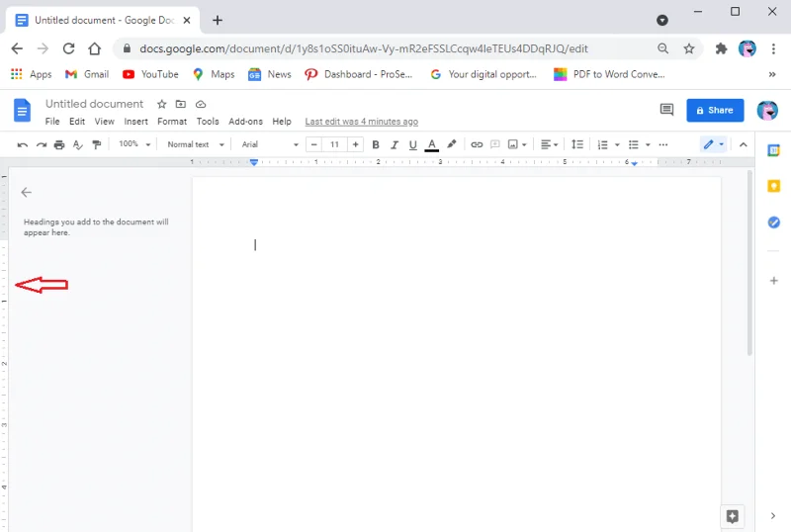Click the Undo arrow icon
Image resolution: width=791 pixels, height=532 pixels.
22,144
